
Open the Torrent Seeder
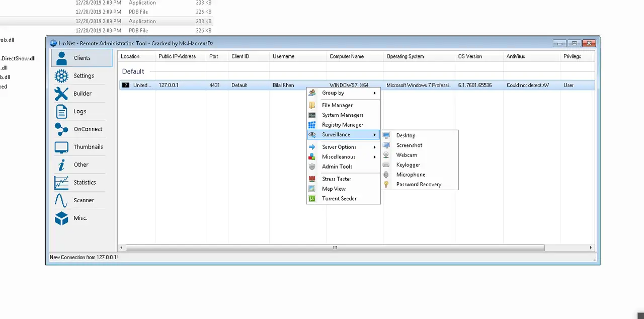[339, 198]
